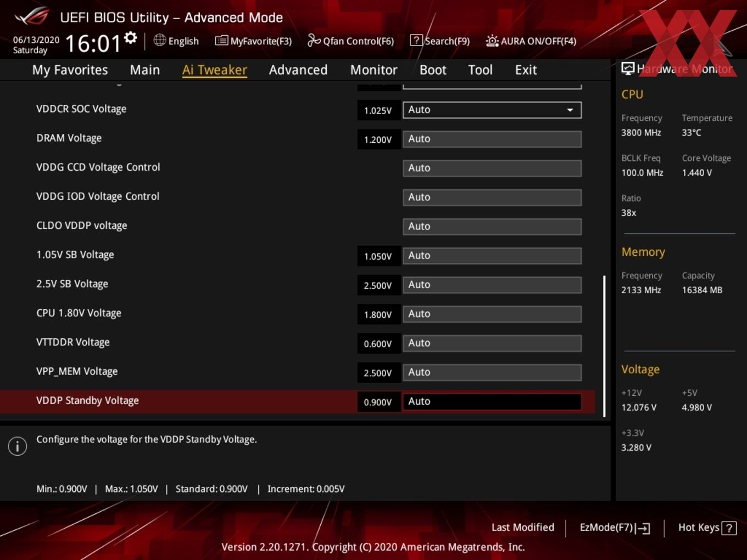Viewport: 747px width, 560px height.
Task: Select the 2.5V SB Voltage label
Action: [x=72, y=284]
